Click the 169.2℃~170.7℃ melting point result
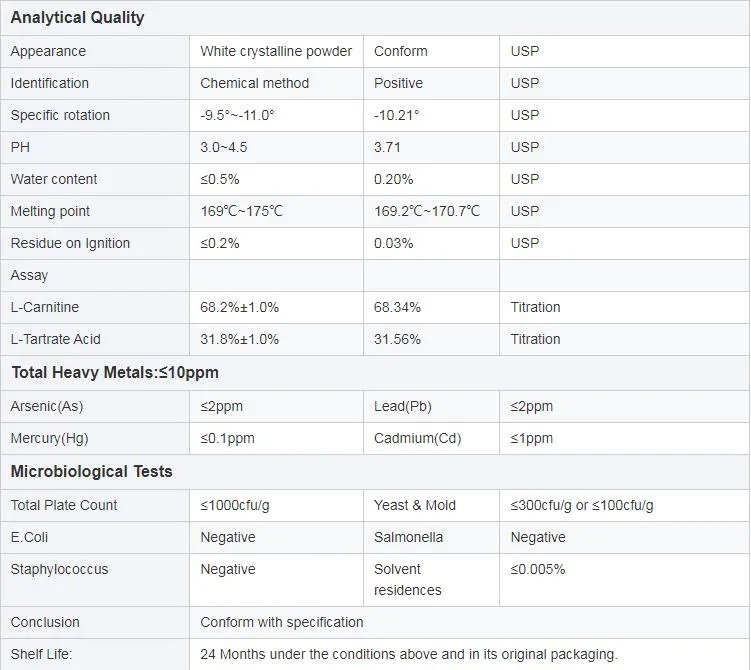 (x=427, y=211)
